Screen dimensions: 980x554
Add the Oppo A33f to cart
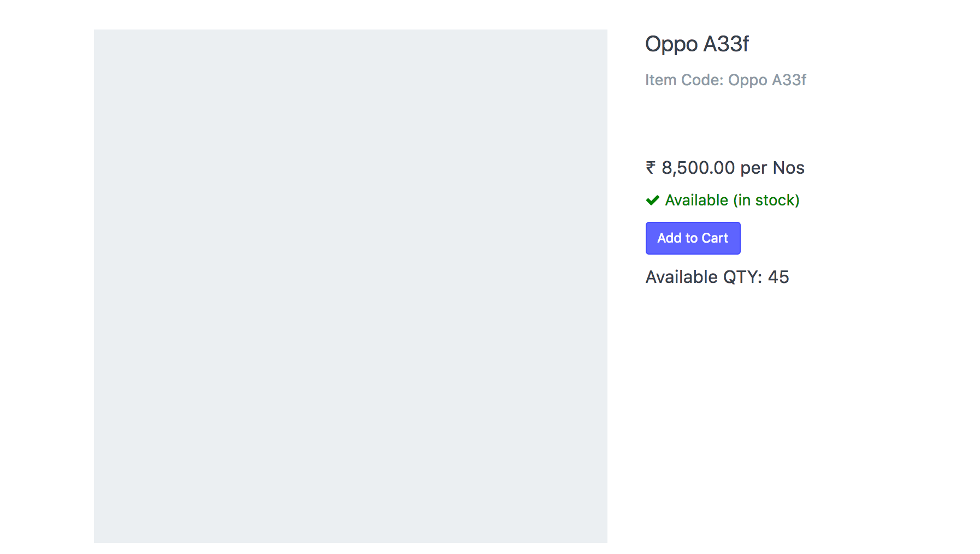click(693, 238)
